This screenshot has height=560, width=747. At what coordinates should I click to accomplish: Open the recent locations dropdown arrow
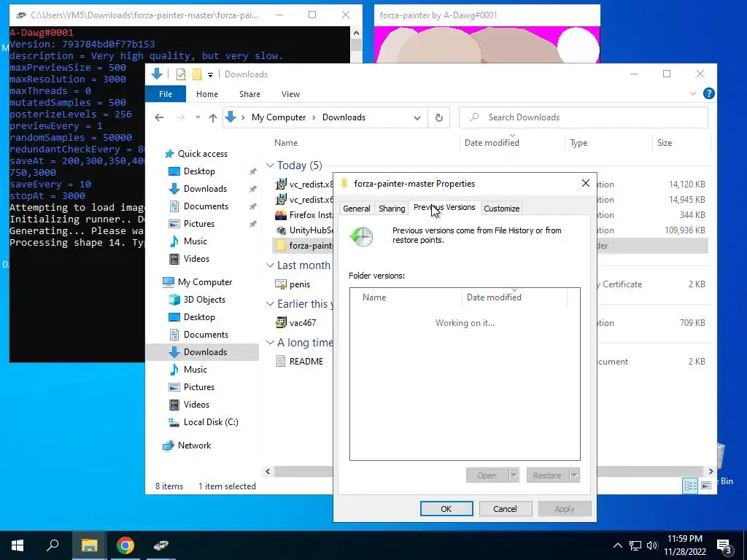pyautogui.click(x=197, y=117)
